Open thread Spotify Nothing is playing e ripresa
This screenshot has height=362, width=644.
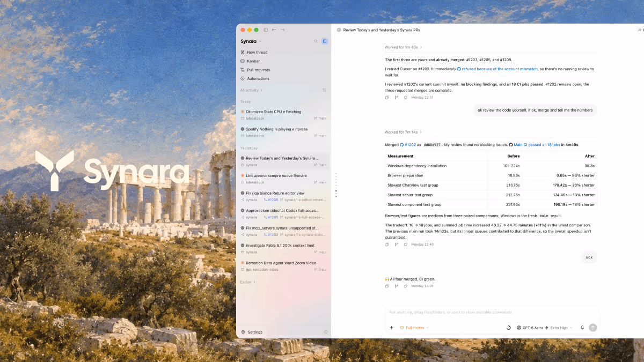click(x=284, y=132)
